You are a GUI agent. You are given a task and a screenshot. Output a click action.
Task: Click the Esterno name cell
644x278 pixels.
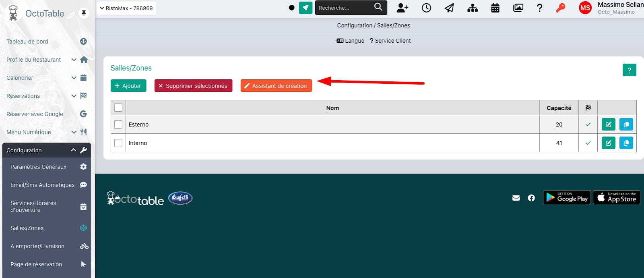[332, 124]
